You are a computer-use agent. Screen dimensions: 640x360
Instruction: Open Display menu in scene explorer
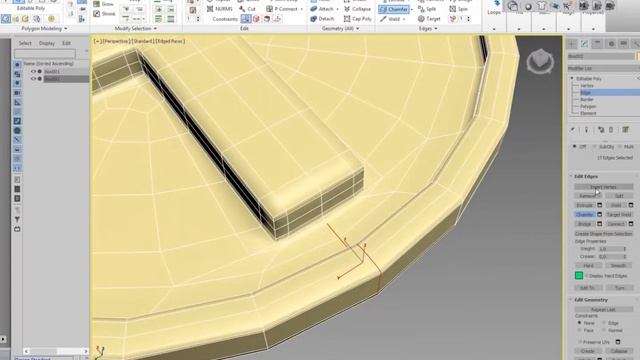[47, 43]
